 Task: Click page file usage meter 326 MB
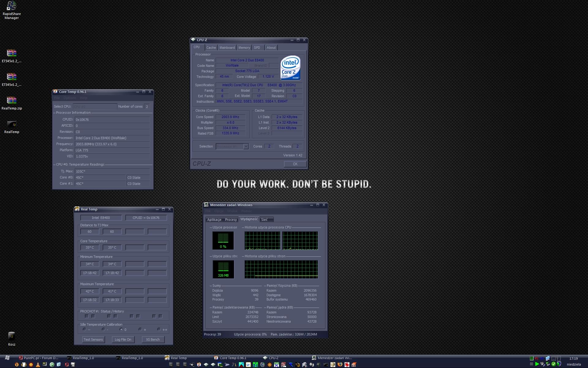223,269
